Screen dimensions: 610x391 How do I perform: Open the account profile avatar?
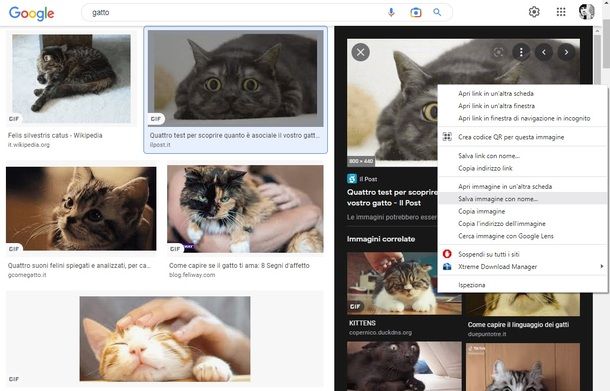(586, 12)
